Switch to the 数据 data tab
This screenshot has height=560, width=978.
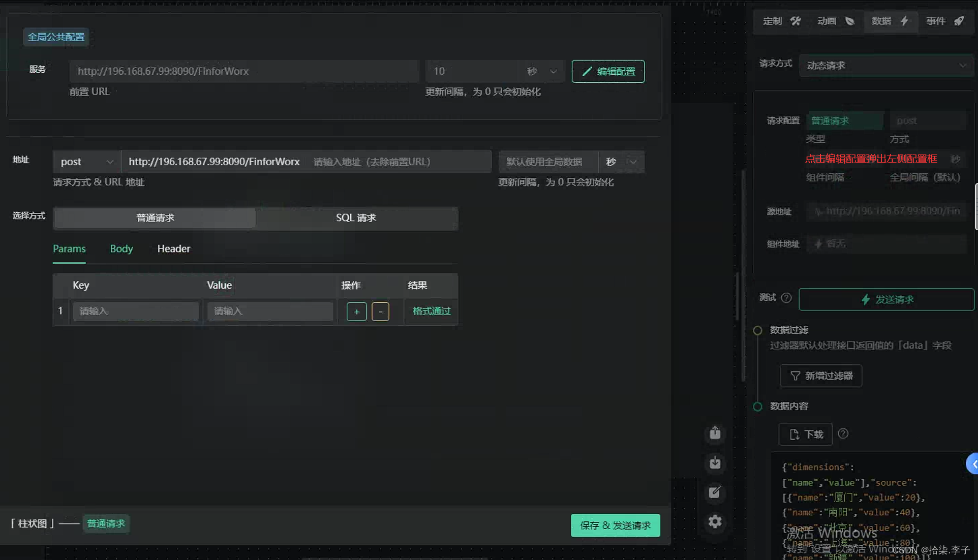(x=891, y=21)
